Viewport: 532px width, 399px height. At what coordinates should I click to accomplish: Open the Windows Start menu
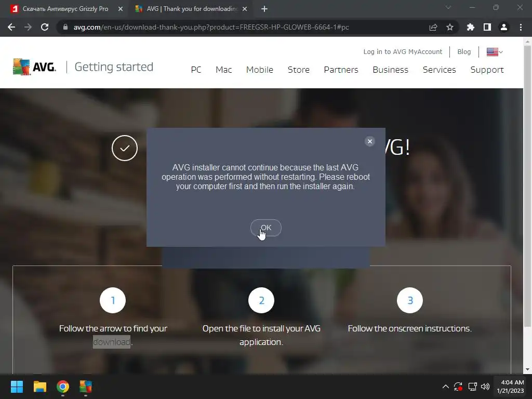(x=17, y=387)
